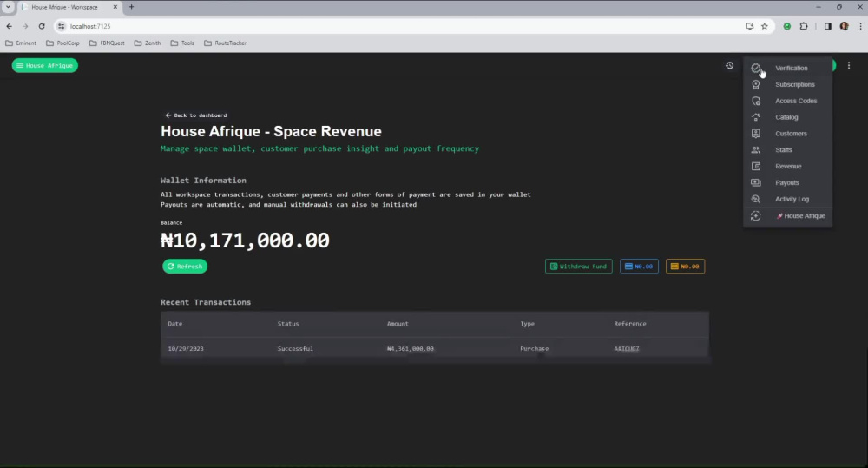
Task: Click the Amount column header
Action: pyautogui.click(x=398, y=324)
